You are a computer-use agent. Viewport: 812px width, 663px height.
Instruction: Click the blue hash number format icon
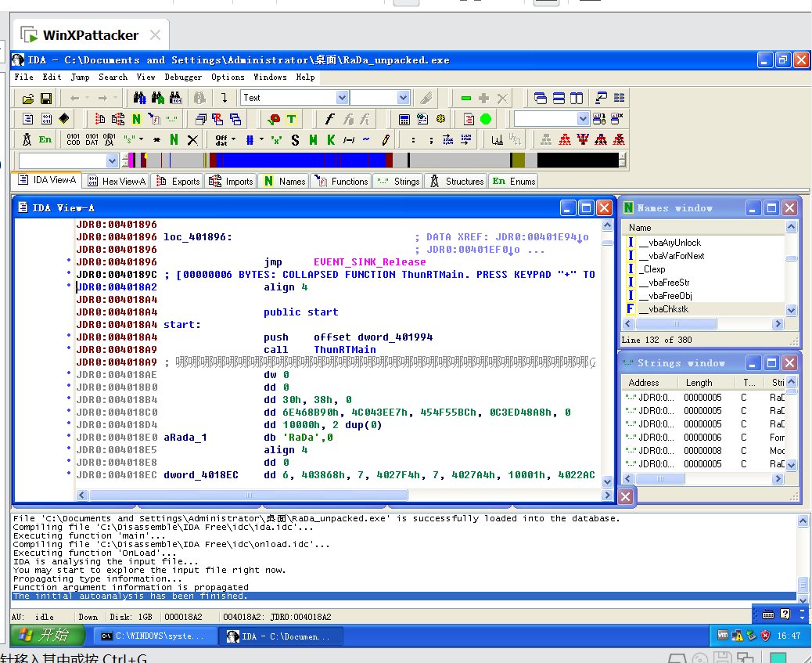tap(250, 139)
